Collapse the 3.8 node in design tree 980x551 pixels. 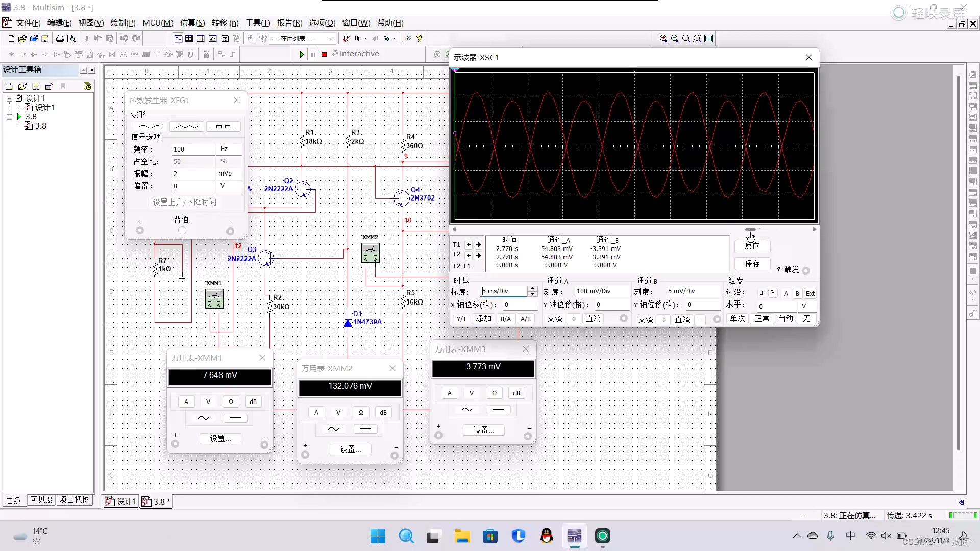(9, 117)
